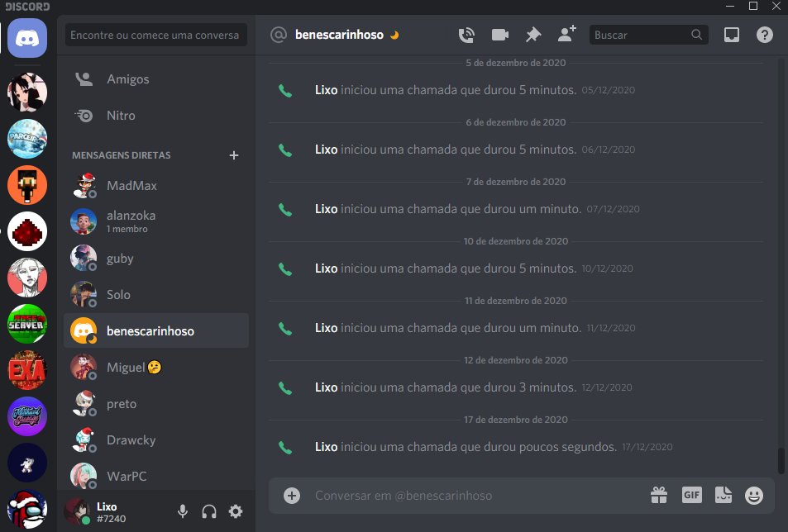
Task: Open the Nitro page
Action: (x=156, y=116)
